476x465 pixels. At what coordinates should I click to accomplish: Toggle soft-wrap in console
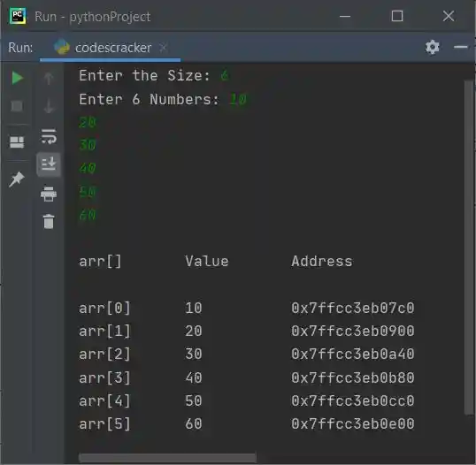[49, 136]
